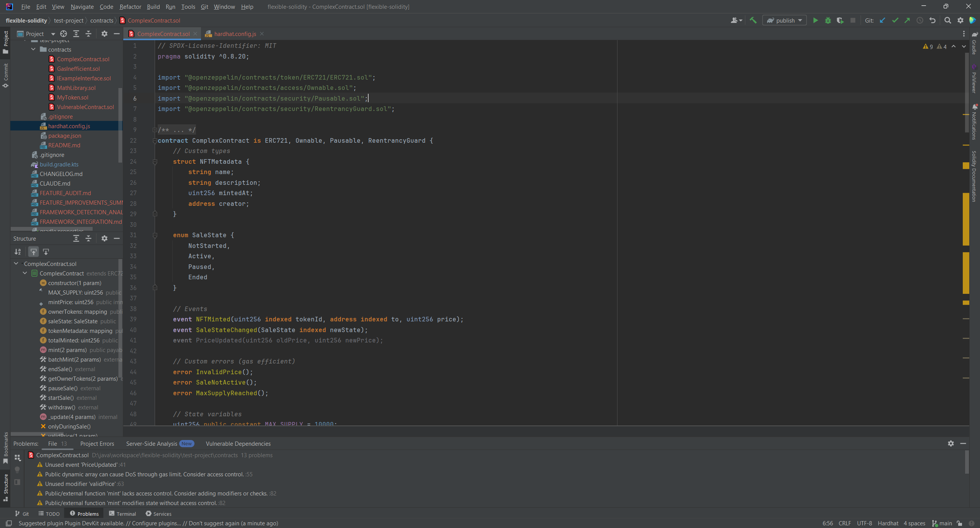980x528 pixels.
Task: Open Structure panel options gear
Action: click(104, 238)
